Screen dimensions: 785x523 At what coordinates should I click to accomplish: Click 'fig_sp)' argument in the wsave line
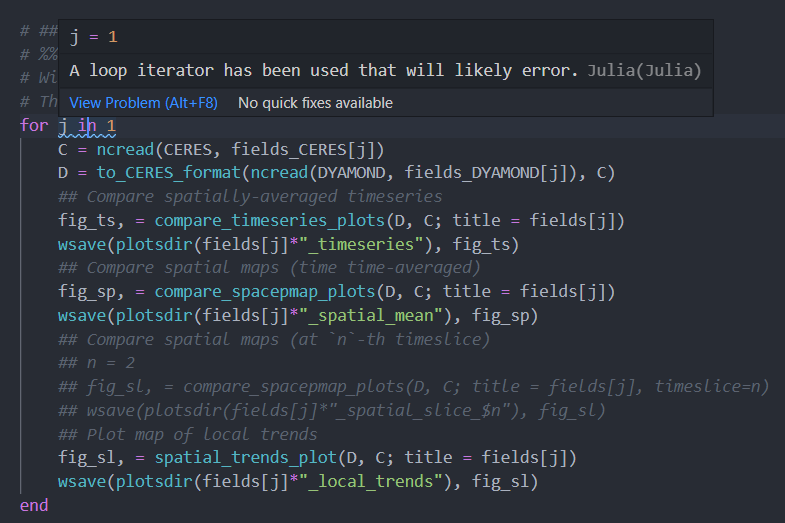pyautogui.click(x=505, y=315)
